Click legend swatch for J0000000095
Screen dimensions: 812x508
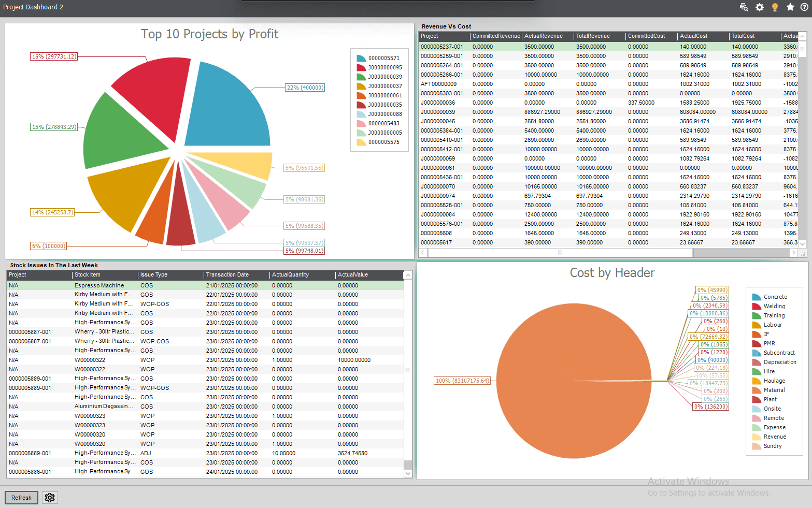tap(361, 67)
